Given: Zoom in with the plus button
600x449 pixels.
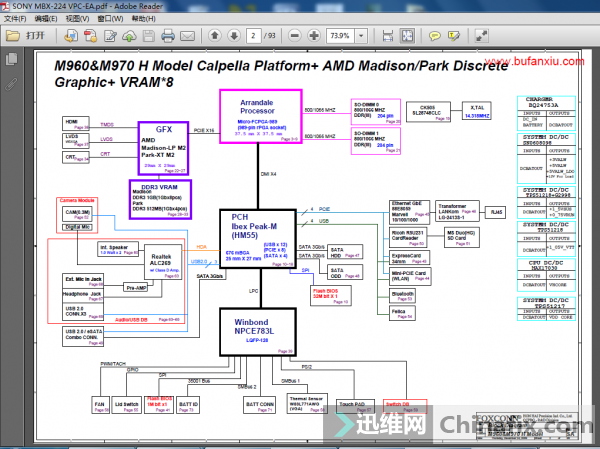Looking at the screenshot, I should click(314, 36).
